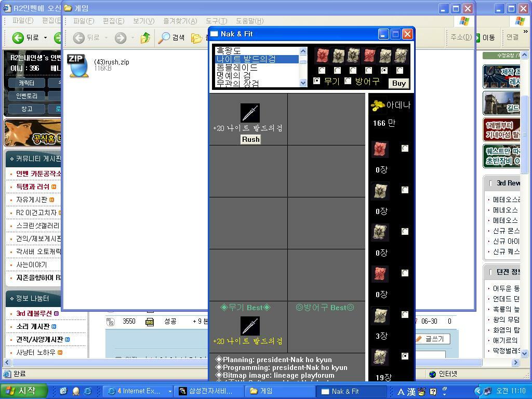The width and height of the screenshot is (532, 399).
Task: Open the 즐겨찾기(A) menu in 게임 window
Action: pos(180,21)
